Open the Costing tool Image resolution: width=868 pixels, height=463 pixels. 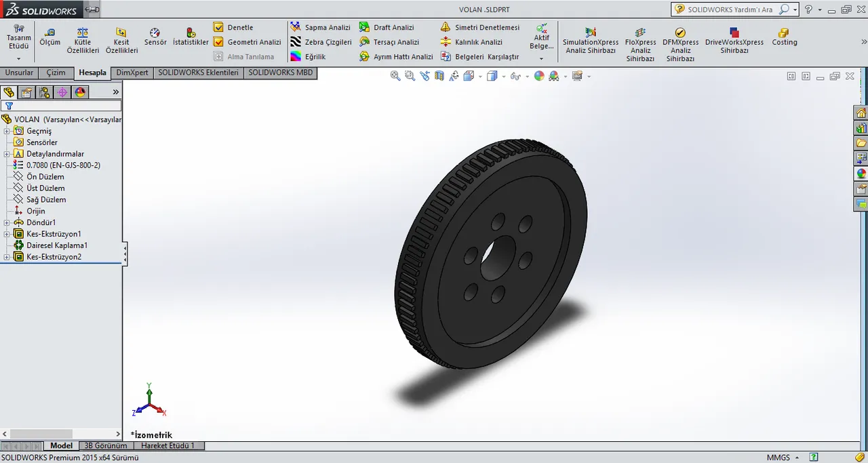[x=784, y=37]
